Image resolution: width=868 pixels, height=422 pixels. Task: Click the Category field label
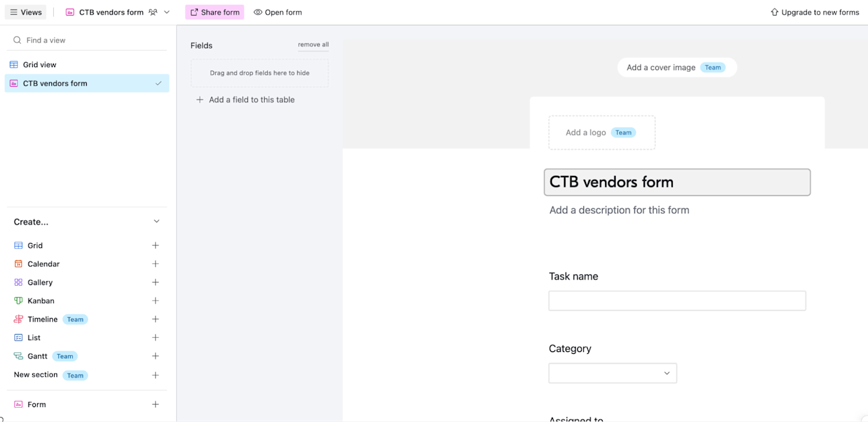[x=570, y=349]
